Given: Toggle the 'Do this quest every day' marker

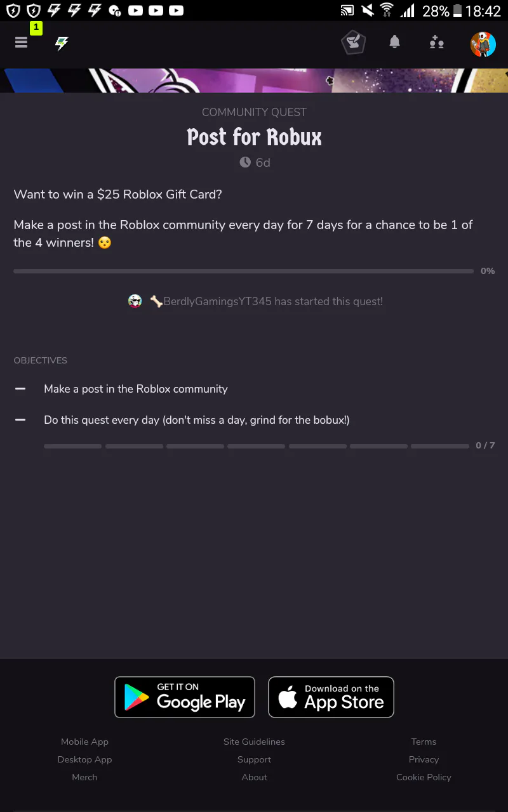Looking at the screenshot, I should [x=20, y=420].
